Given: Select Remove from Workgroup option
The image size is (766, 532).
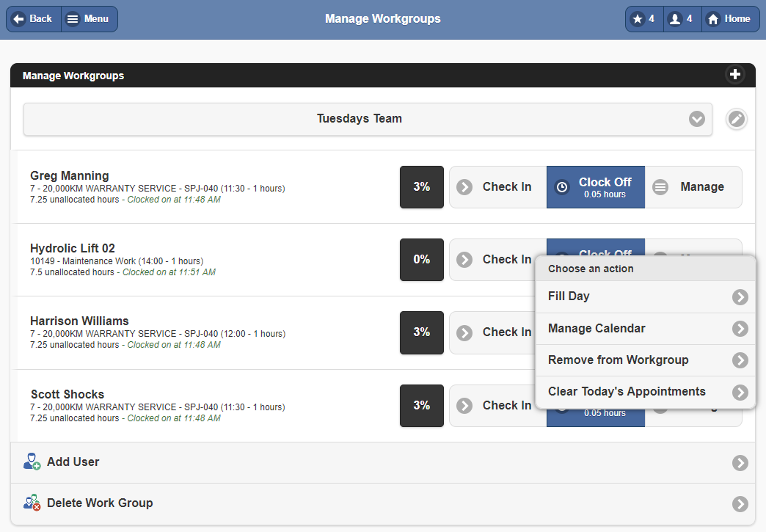Looking at the screenshot, I should coord(646,360).
